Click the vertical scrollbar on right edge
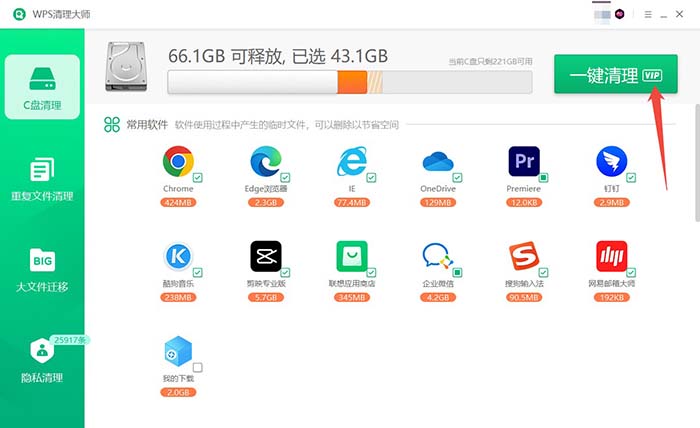This screenshot has width=700, height=428. point(697,163)
